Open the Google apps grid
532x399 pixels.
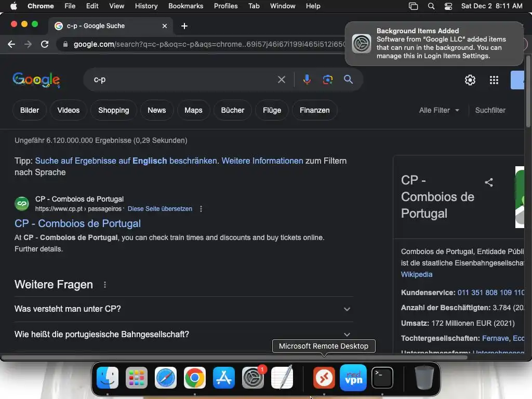(494, 80)
